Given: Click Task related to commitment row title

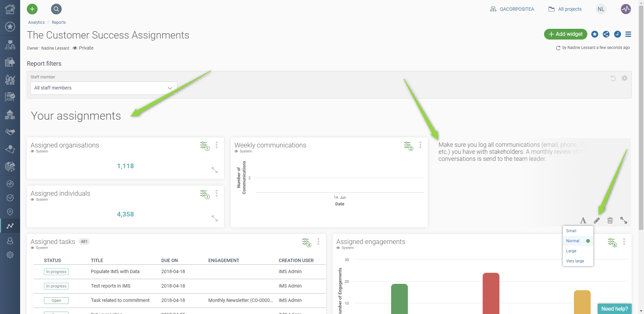Looking at the screenshot, I should [120, 300].
